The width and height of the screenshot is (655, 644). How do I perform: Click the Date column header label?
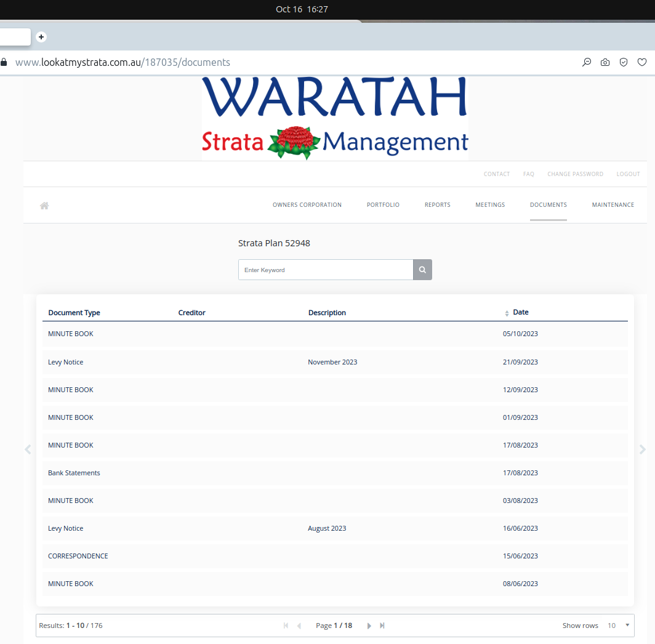pos(521,312)
